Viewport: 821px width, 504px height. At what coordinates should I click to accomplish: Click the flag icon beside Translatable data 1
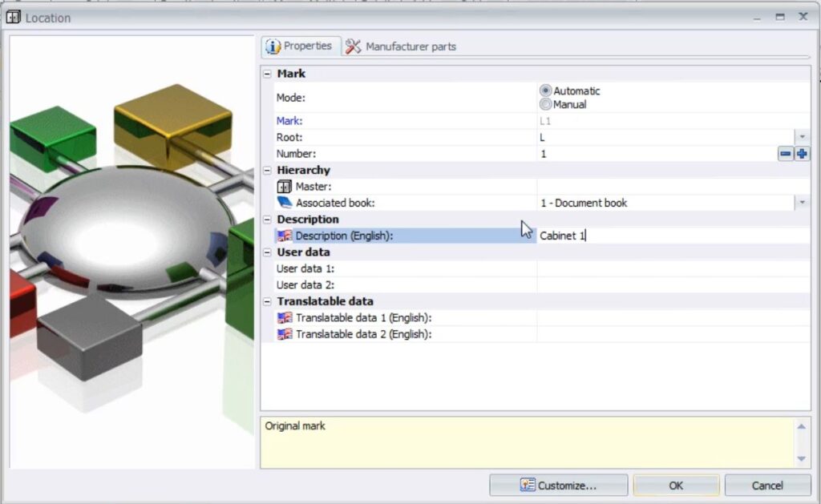(285, 317)
